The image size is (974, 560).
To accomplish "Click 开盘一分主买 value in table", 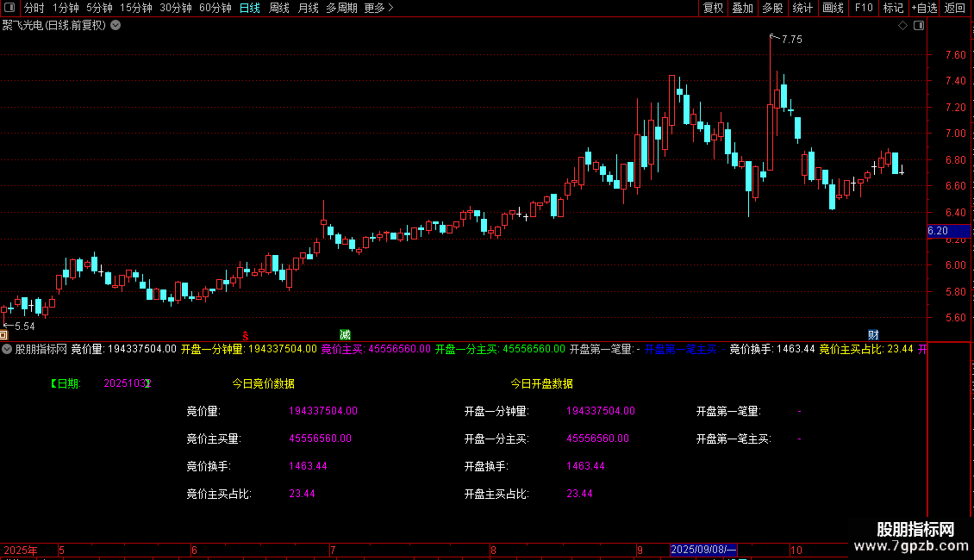I will (597, 439).
